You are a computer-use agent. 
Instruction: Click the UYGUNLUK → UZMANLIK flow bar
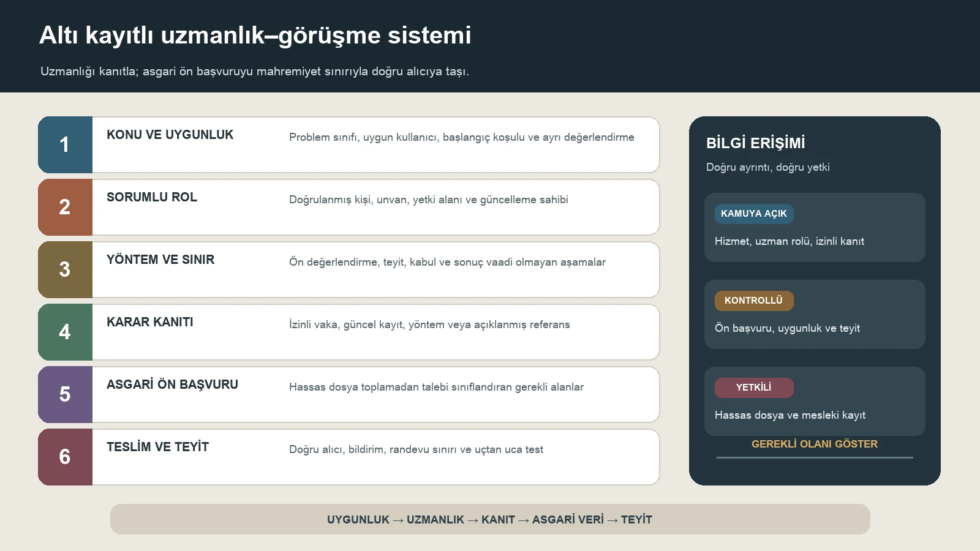coord(490,519)
